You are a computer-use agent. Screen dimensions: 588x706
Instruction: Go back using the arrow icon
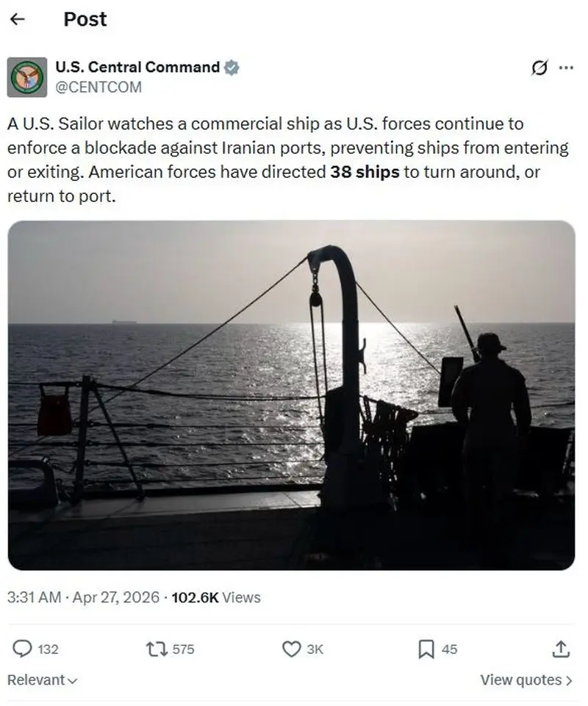[17, 19]
